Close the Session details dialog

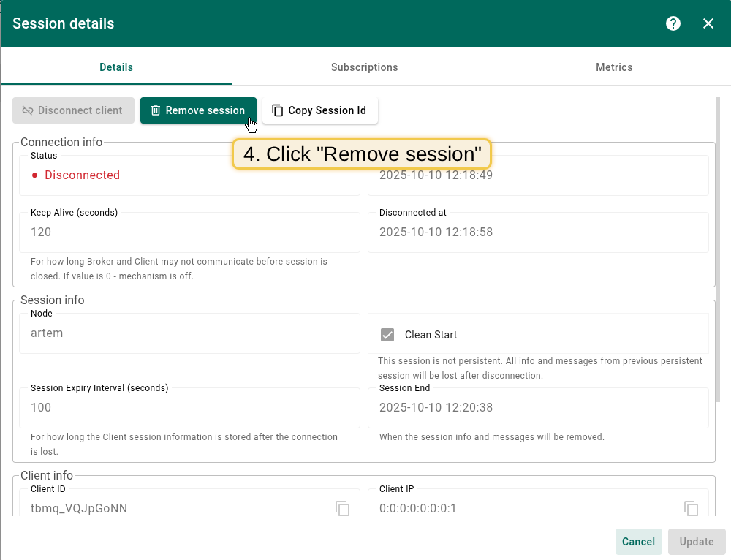pos(708,23)
